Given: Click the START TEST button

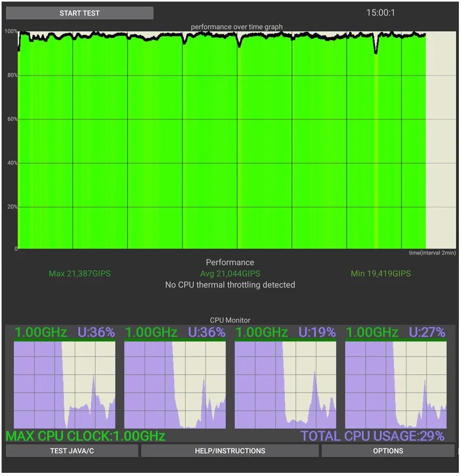Looking at the screenshot, I should [x=80, y=13].
